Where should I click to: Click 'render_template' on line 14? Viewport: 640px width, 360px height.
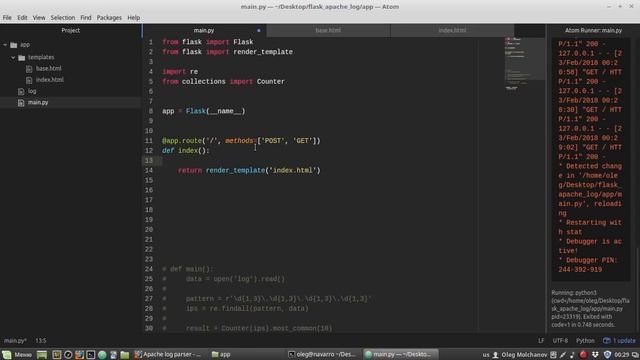(x=235, y=170)
